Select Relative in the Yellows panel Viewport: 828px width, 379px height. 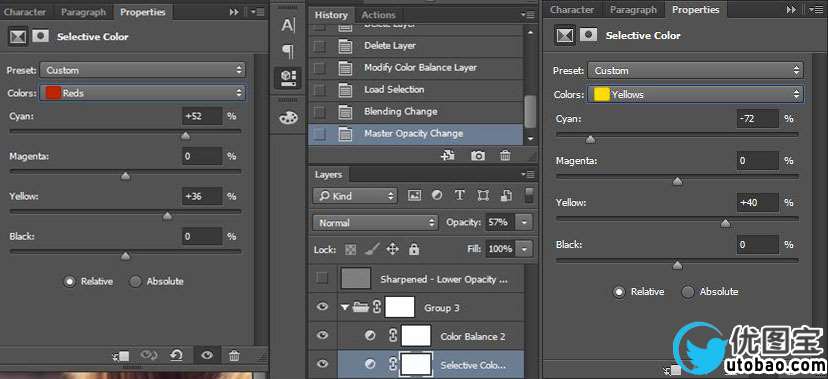pos(619,291)
